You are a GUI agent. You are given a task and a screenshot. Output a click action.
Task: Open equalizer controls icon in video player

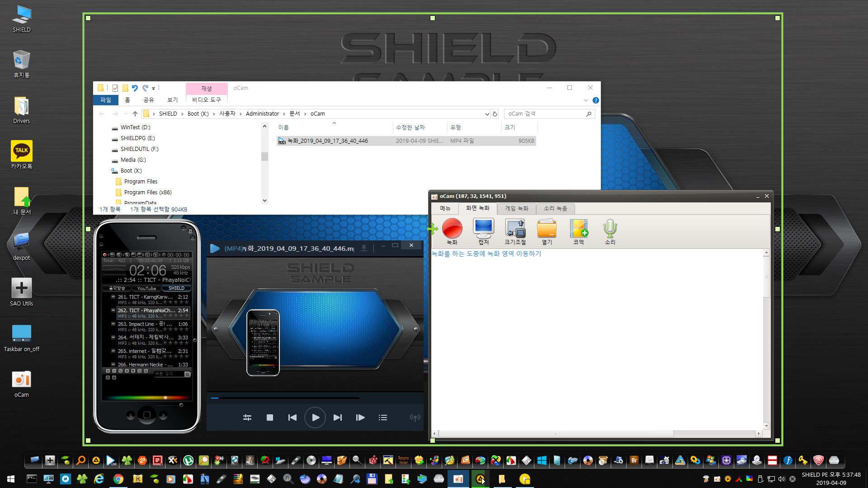247,418
